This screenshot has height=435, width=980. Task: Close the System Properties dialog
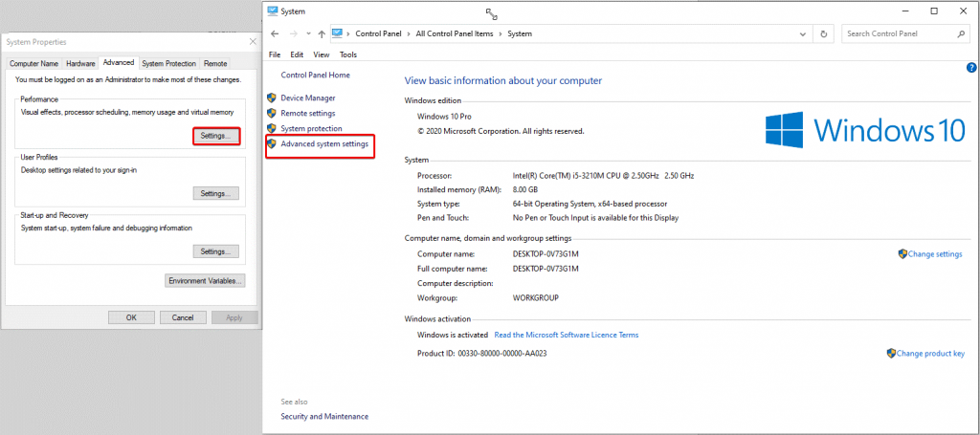253,42
